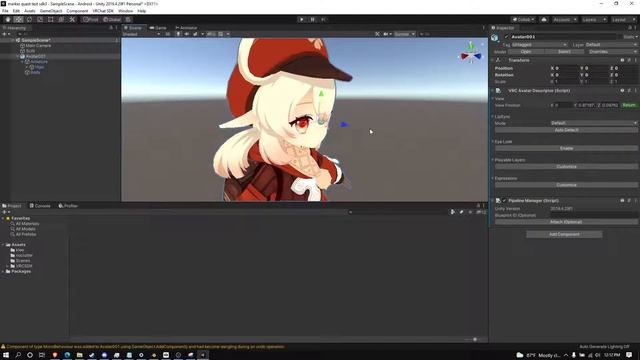Open the Account dropdown
640x360 pixels.
[564, 20]
